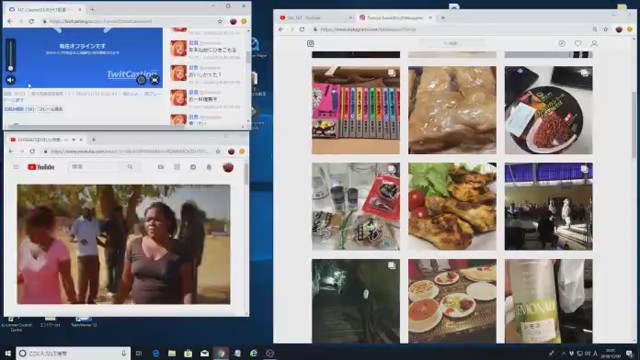Show hidden system tray icons
Screen dimensions: 640x360
click(x=563, y=353)
